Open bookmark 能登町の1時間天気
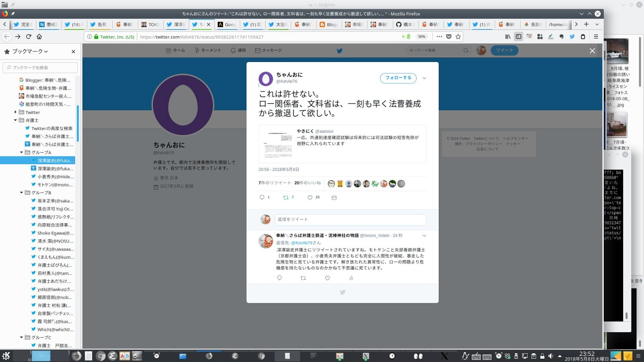Image resolution: width=644 pixels, height=362 pixels. pyautogui.click(x=45, y=104)
